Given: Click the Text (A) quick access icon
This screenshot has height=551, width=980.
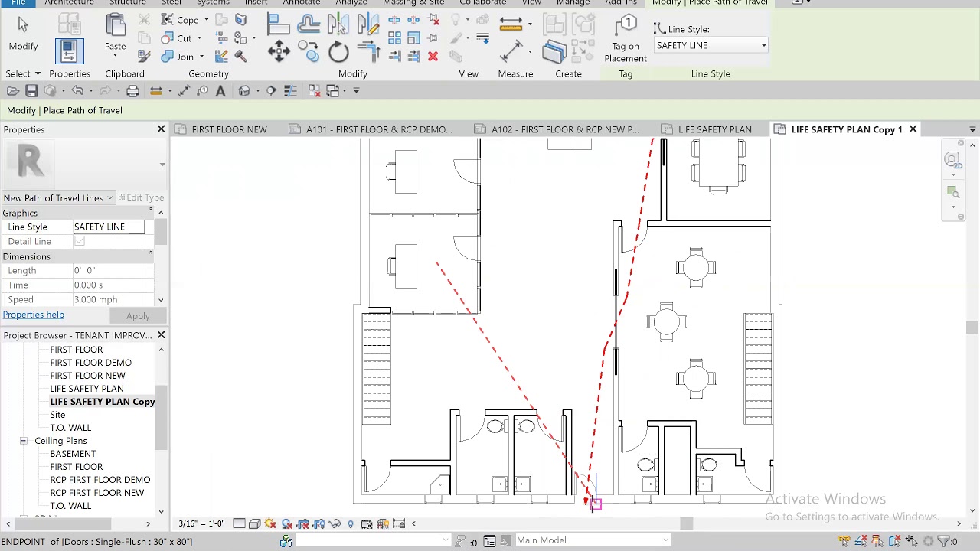Looking at the screenshot, I should point(220,91).
